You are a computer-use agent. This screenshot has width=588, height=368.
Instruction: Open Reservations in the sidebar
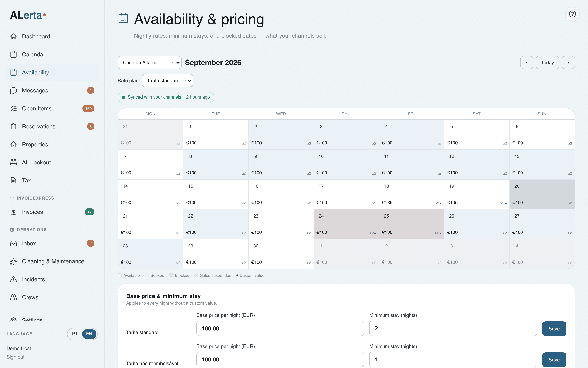(x=52, y=127)
